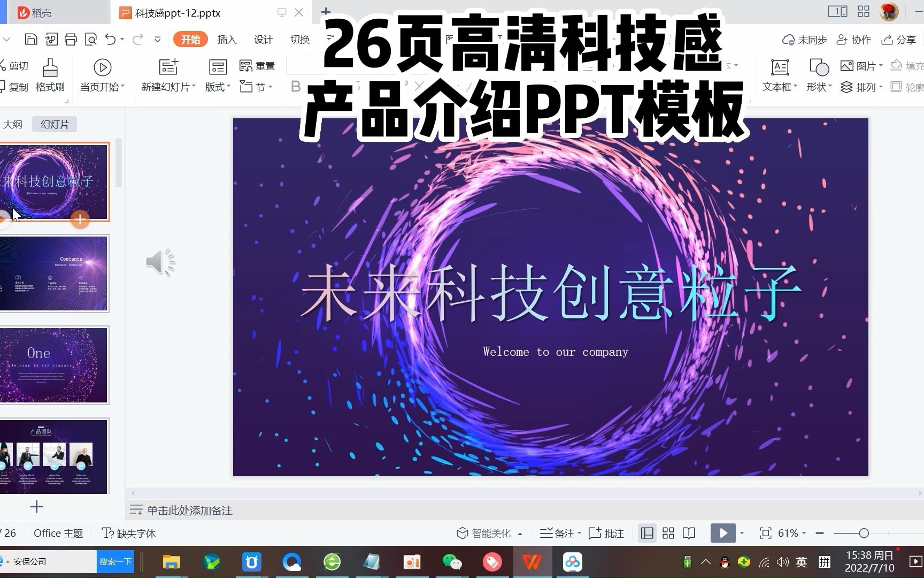Viewport: 924px width, 578px height.
Task: Click the 未同步 sync status button
Action: coord(805,40)
